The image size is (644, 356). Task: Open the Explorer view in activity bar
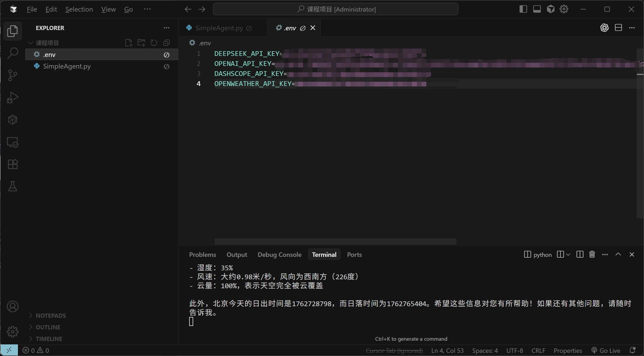(x=12, y=31)
